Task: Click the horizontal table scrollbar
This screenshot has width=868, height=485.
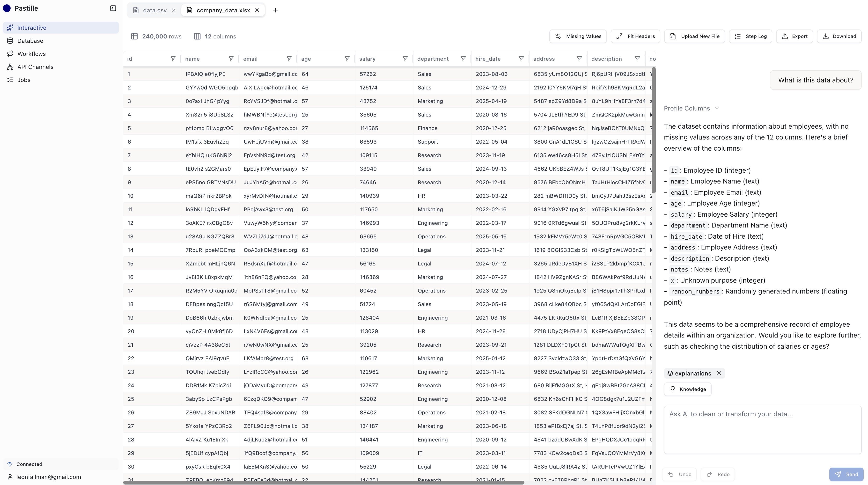Action: 324,482
